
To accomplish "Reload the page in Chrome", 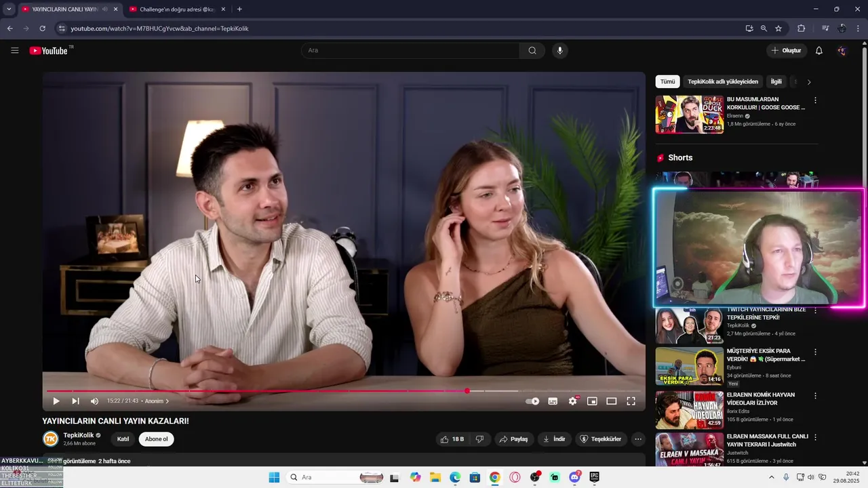I will click(42, 28).
